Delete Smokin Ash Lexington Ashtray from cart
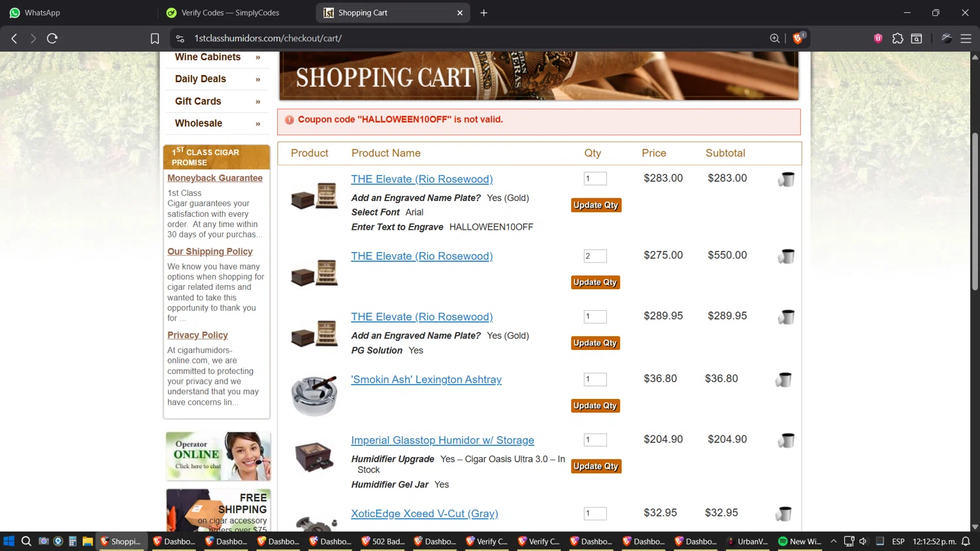Screen dimensions: 980x551 click(784, 380)
